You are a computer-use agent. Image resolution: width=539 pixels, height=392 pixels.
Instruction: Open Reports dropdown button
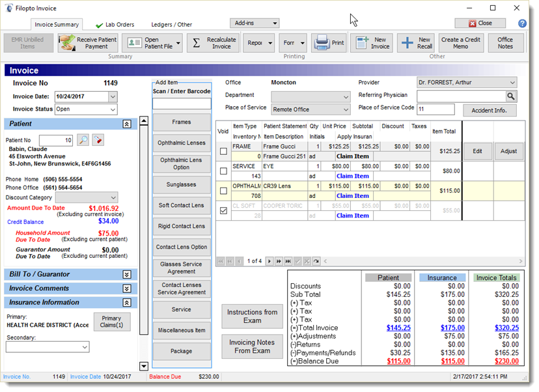(259, 43)
